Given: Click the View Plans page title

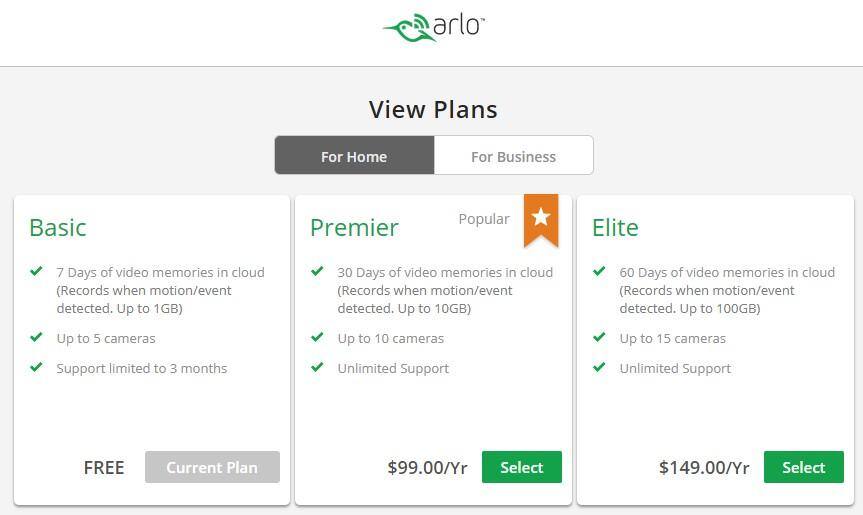Looking at the screenshot, I should [x=433, y=109].
